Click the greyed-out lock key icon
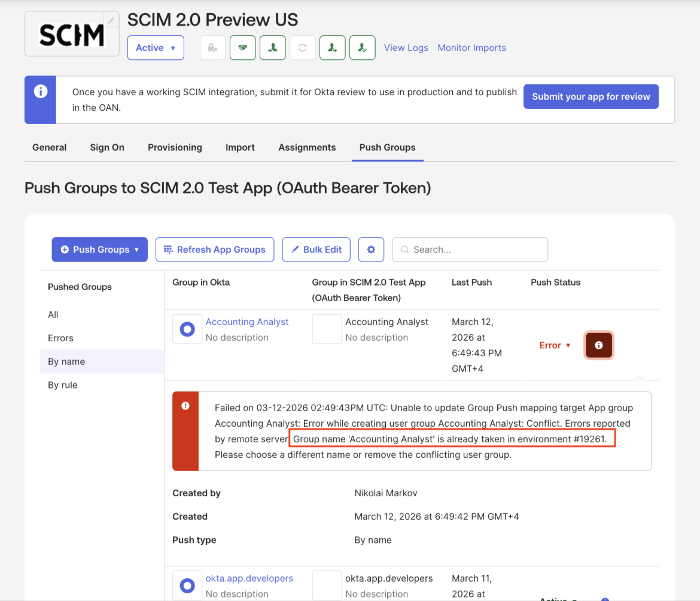Screen dimensions: 700x601 pyautogui.click(x=212, y=48)
